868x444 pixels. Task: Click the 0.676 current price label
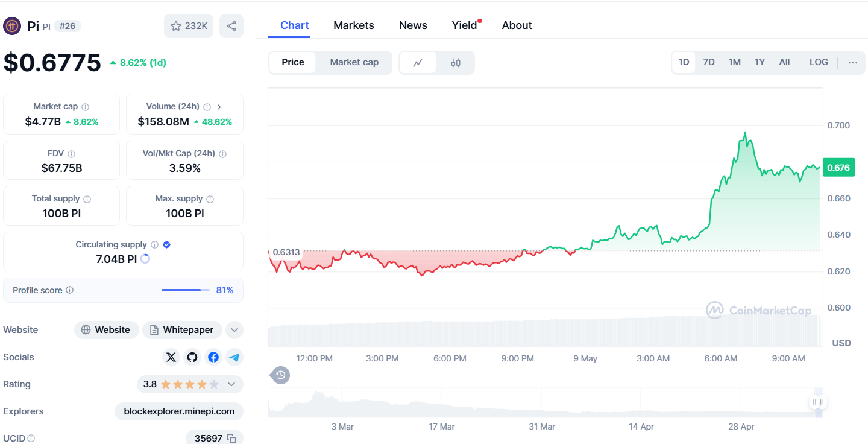click(838, 168)
